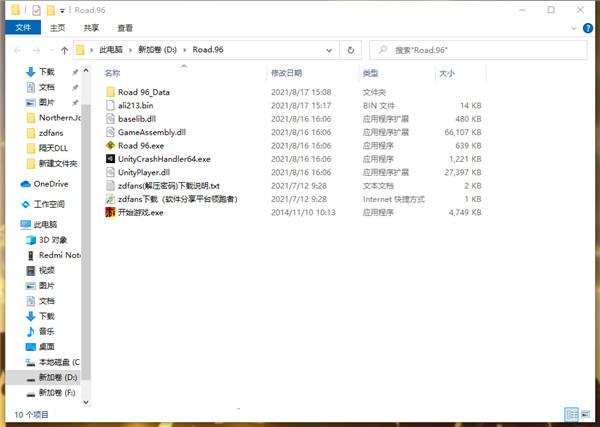This screenshot has width=600, height=427.
Task: Open pinned 下载 quick access item
Action: click(x=40, y=72)
